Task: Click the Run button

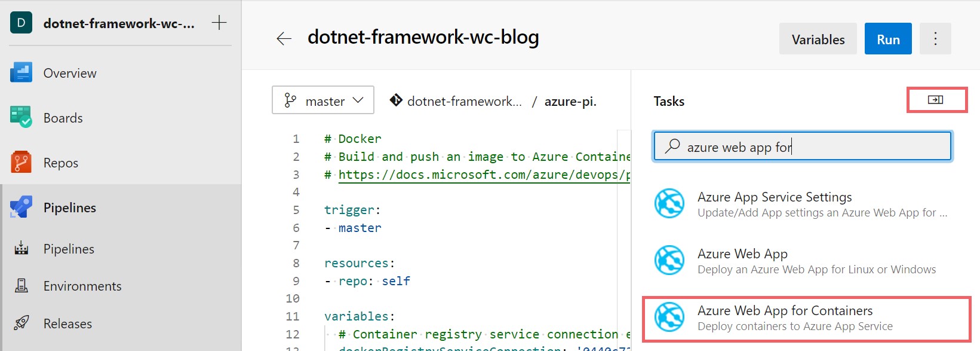Action: pyautogui.click(x=887, y=38)
